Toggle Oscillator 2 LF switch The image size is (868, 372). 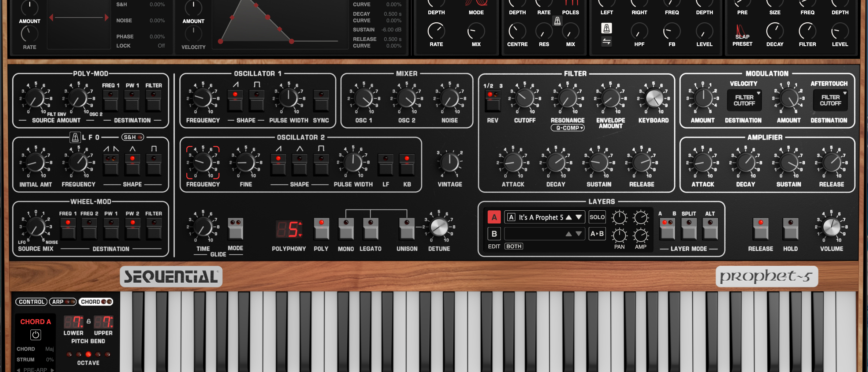tap(385, 164)
